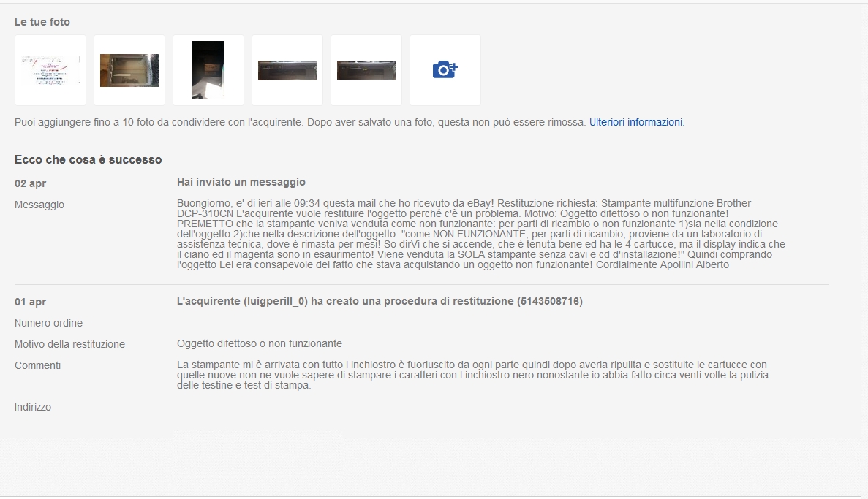
Task: View the third vertical dark photo thumbnail
Action: click(208, 69)
